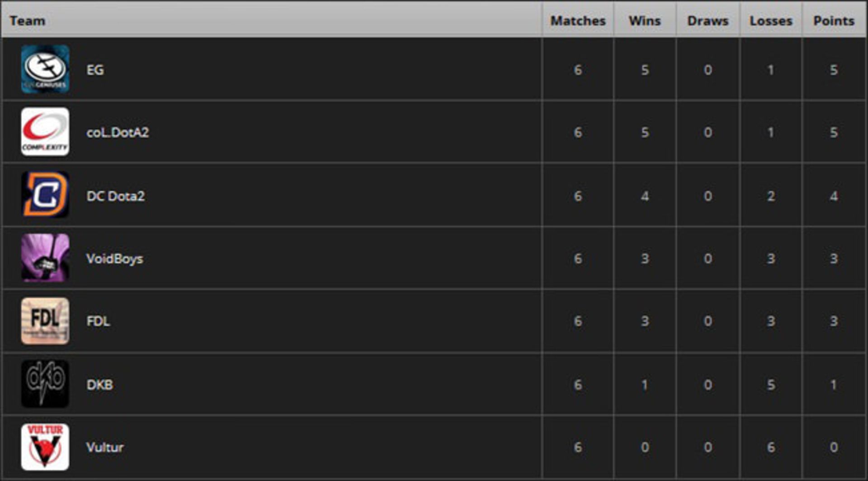Sort by the Team column header

coord(28,21)
